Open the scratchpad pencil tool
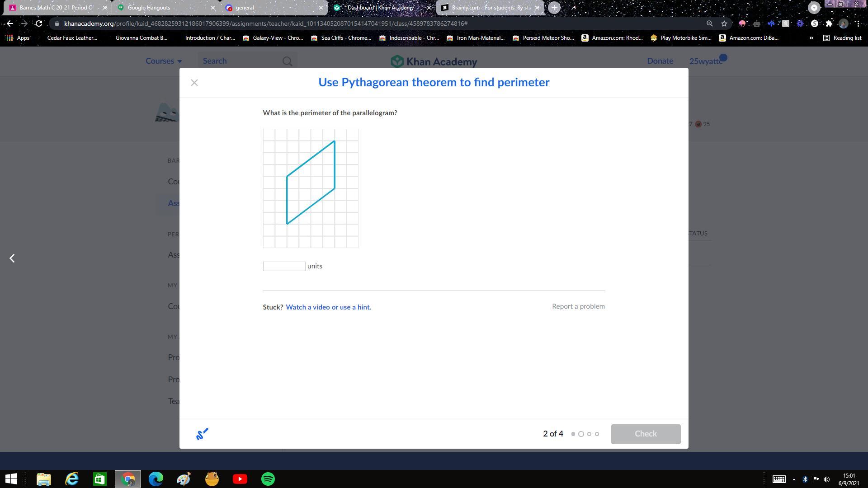This screenshot has width=868, height=488. pyautogui.click(x=202, y=434)
